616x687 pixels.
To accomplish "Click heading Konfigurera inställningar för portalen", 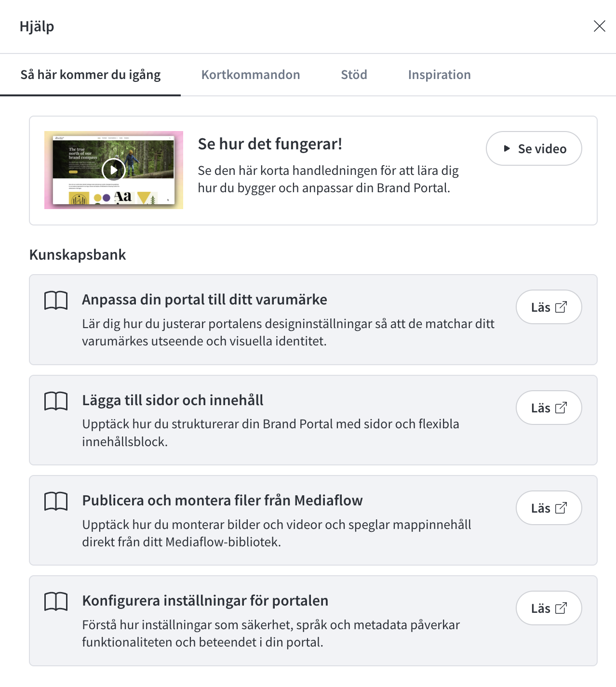I will (205, 601).
